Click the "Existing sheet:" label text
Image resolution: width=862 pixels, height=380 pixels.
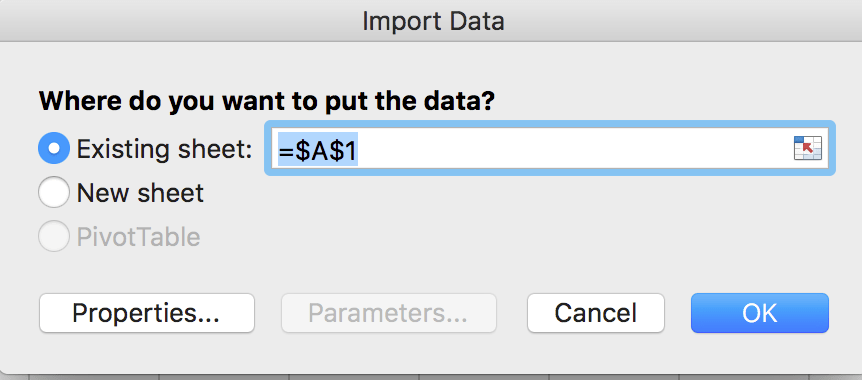(164, 149)
